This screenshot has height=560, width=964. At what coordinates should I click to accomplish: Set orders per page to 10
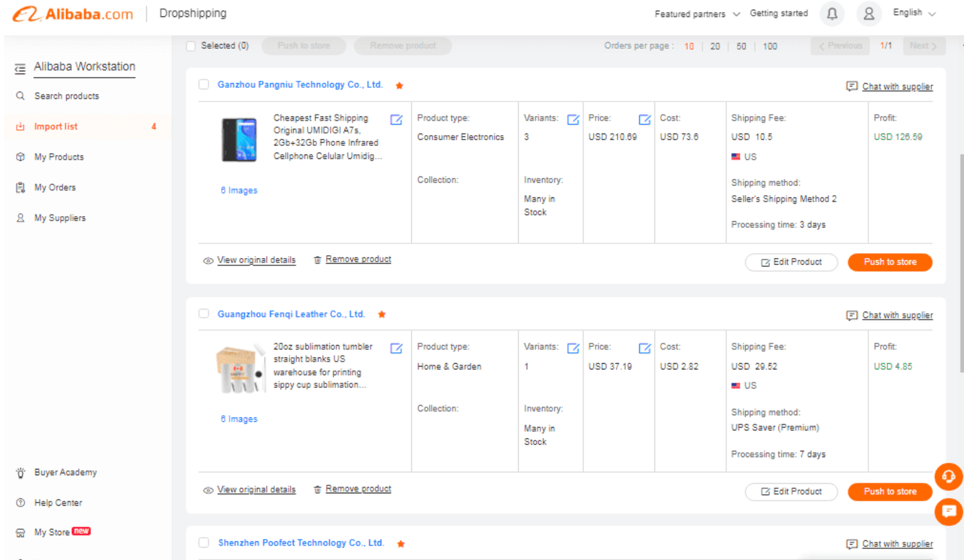(x=689, y=46)
